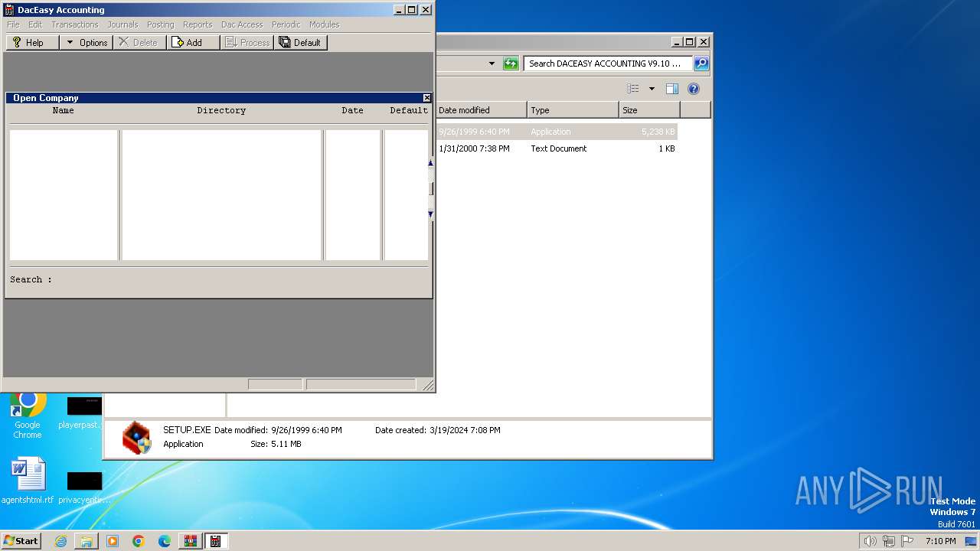Click the Explorer search box
Image resolution: width=980 pixels, height=551 pixels.
pos(608,64)
